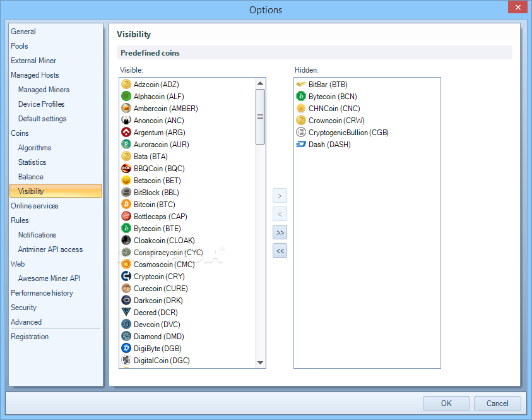The image size is (532, 420).
Task: Select Managed Hosts in sidebar
Action: pos(35,75)
